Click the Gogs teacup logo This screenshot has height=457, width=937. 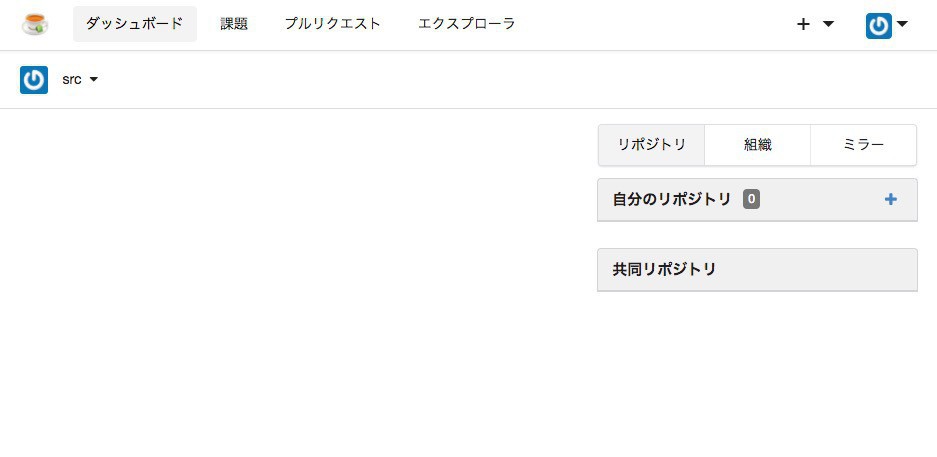coord(35,24)
